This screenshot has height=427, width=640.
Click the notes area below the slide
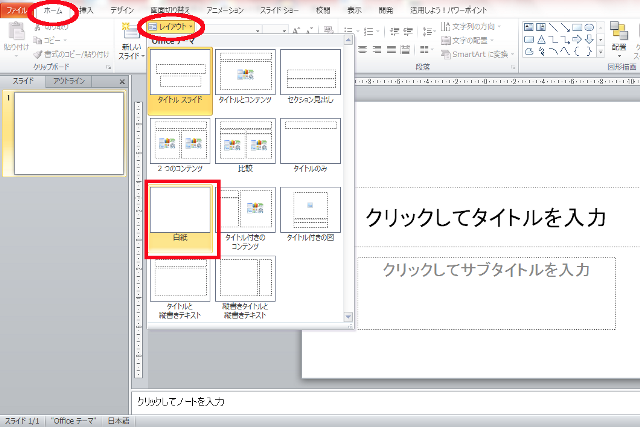[380, 401]
